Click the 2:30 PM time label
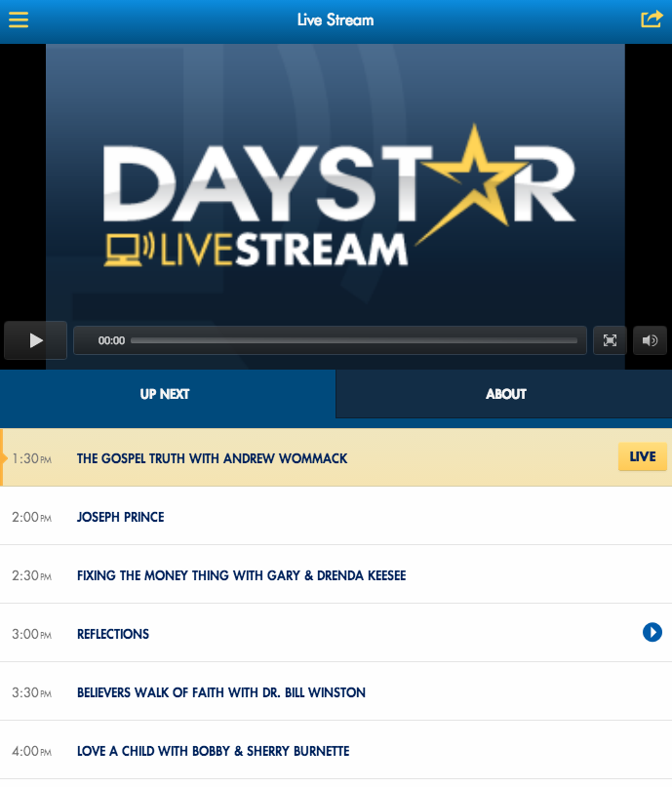 click(31, 575)
